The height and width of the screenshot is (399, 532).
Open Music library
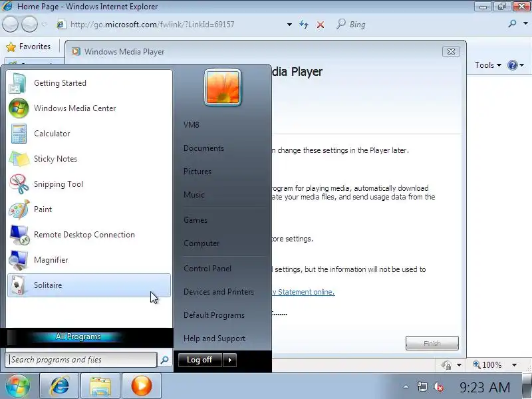pos(194,195)
